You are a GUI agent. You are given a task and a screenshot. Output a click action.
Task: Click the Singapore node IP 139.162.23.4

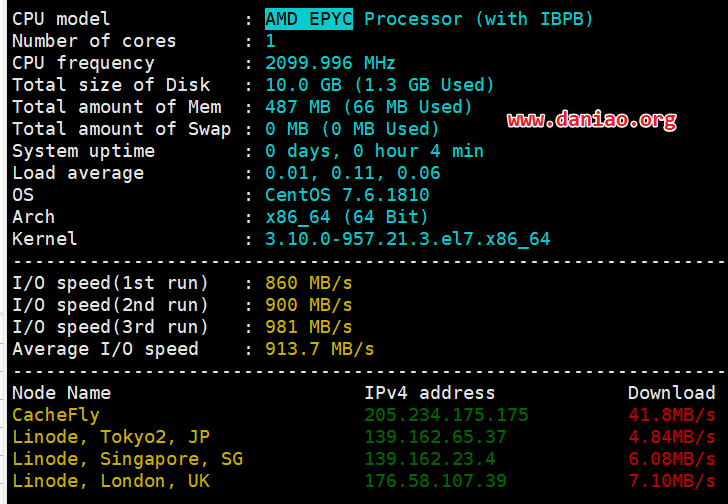pyautogui.click(x=430, y=459)
